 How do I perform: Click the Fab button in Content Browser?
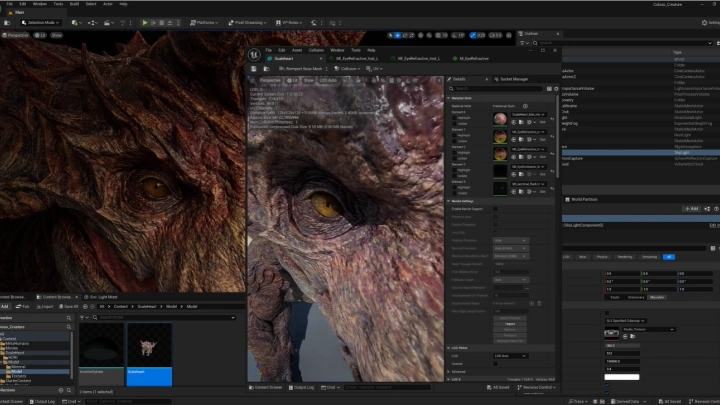[22, 306]
